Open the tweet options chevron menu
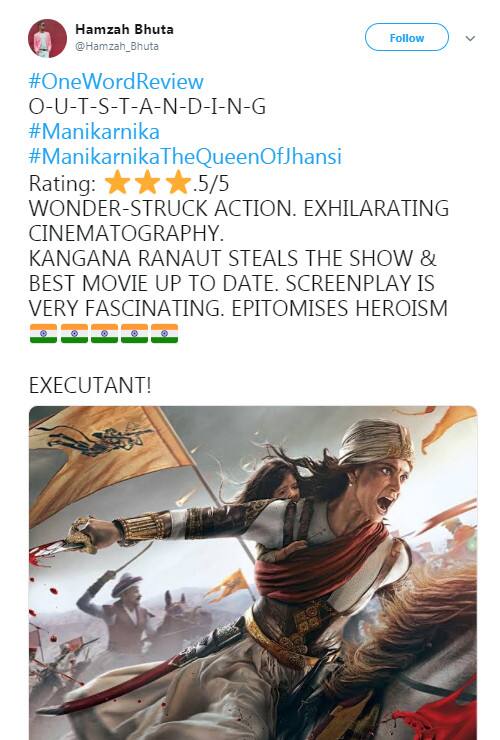This screenshot has height=740, width=500. tap(470, 38)
